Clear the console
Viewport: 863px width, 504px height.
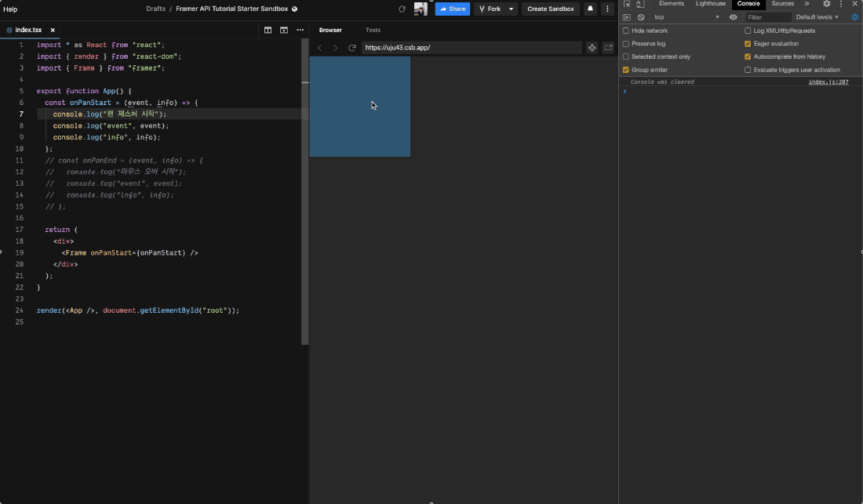click(x=641, y=17)
